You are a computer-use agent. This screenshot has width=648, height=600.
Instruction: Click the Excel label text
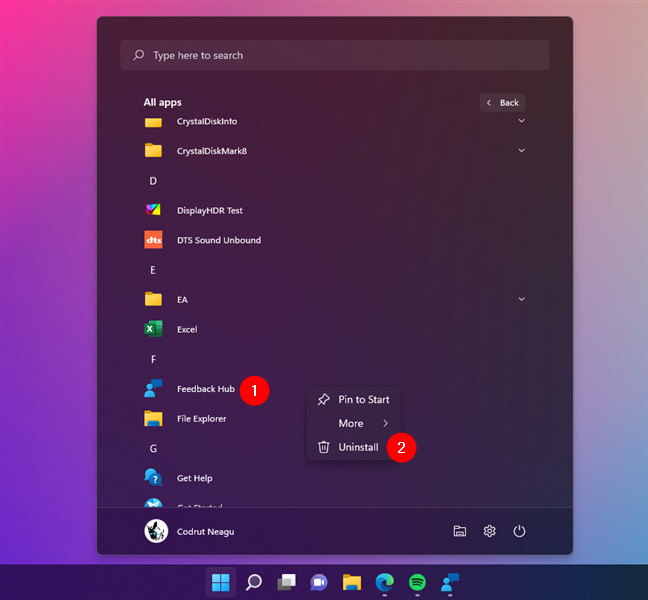click(x=187, y=329)
